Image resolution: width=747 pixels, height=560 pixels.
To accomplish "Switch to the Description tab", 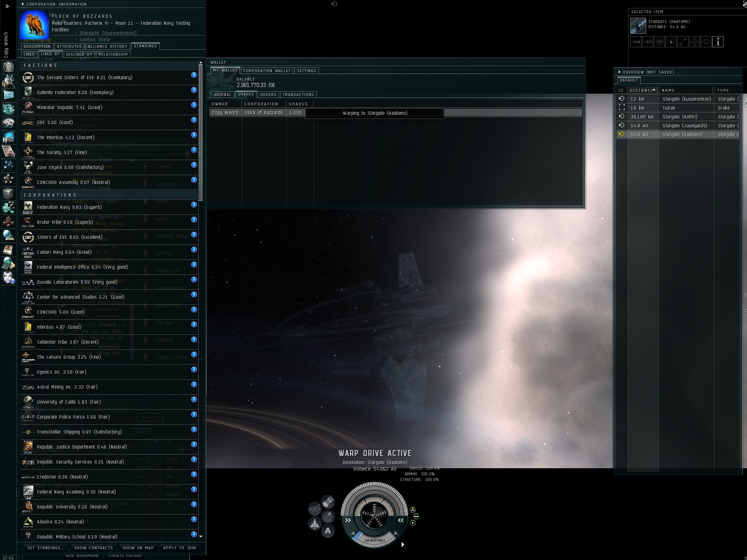I will (x=37, y=46).
